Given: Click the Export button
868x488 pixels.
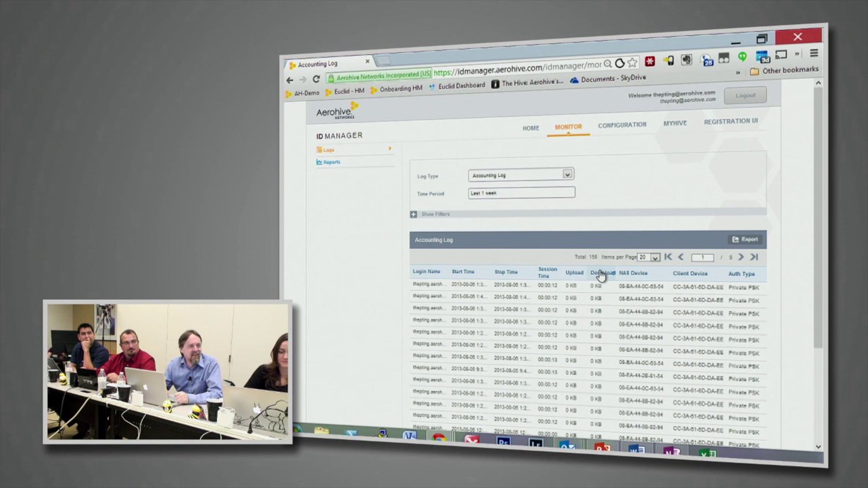Looking at the screenshot, I should coord(745,239).
